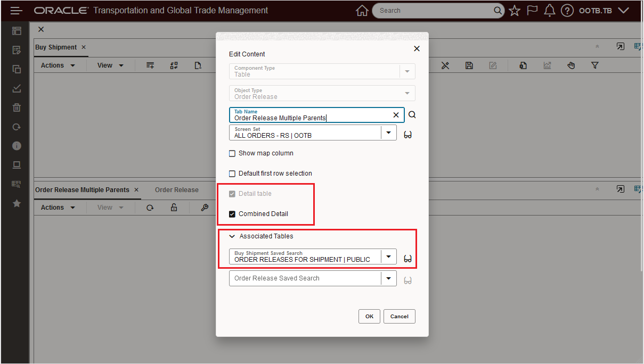View Buy Shipment Saved Search glasses icon
Screen dimensions: 644x364
click(408, 259)
